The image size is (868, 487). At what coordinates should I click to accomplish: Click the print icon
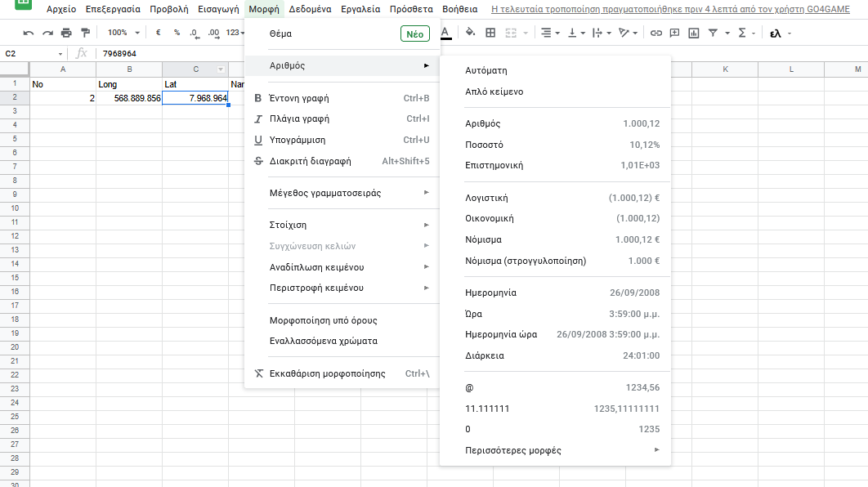pos(66,34)
